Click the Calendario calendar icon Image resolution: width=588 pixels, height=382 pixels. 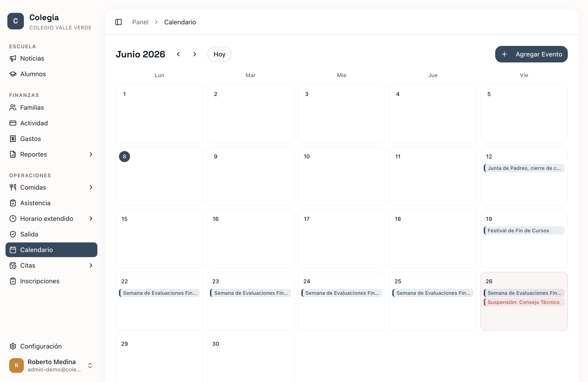(x=13, y=250)
